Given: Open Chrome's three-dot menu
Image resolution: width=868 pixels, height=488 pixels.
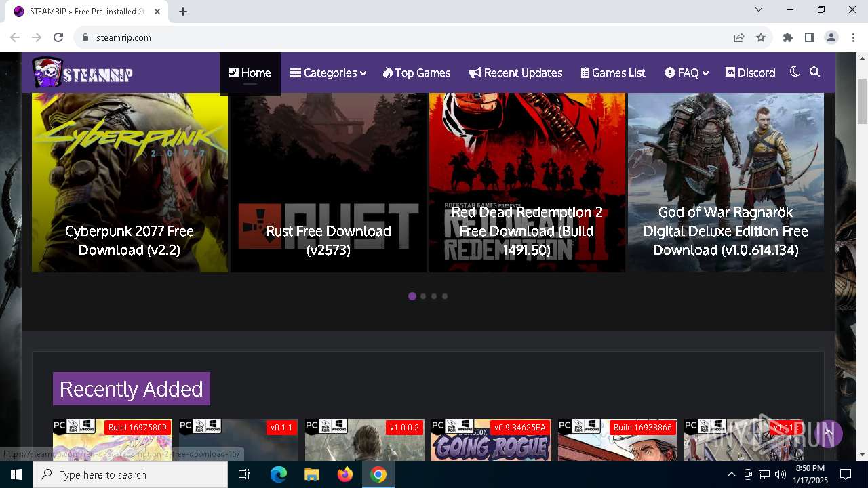Looking at the screenshot, I should click(852, 37).
